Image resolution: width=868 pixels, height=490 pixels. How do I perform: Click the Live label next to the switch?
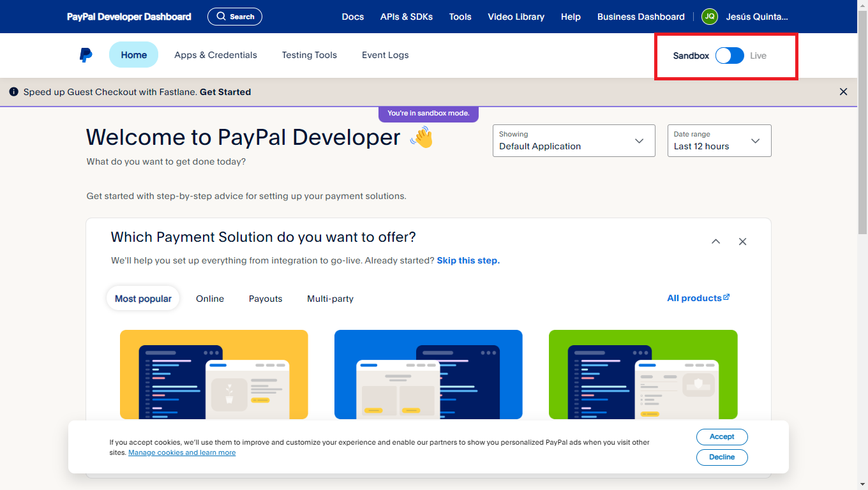[758, 56]
